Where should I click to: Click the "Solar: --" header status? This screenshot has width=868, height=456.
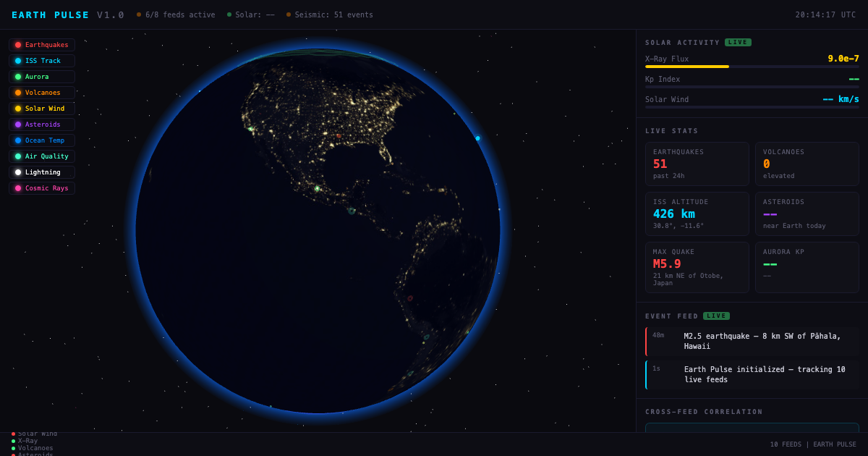pyautogui.click(x=251, y=14)
